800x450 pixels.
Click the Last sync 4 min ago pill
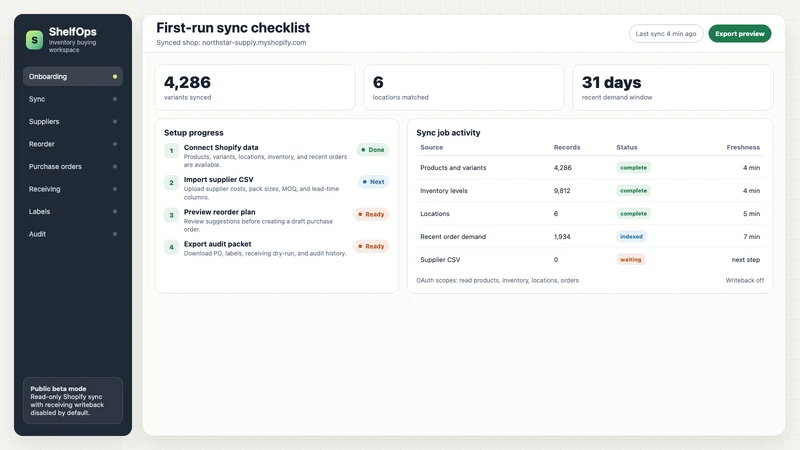pos(666,34)
